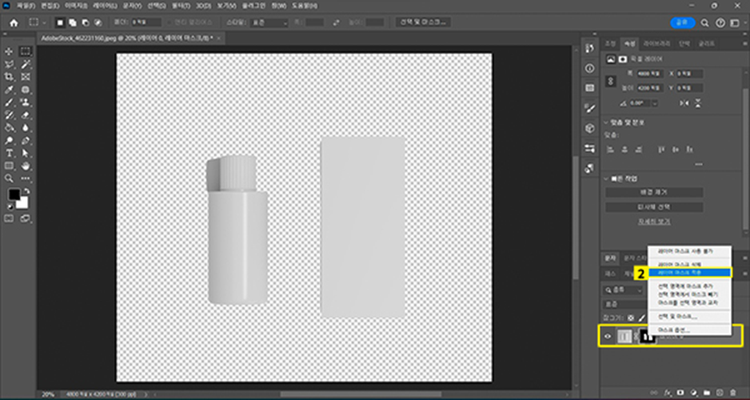Flip horizontally in Properties panel

[685, 102]
